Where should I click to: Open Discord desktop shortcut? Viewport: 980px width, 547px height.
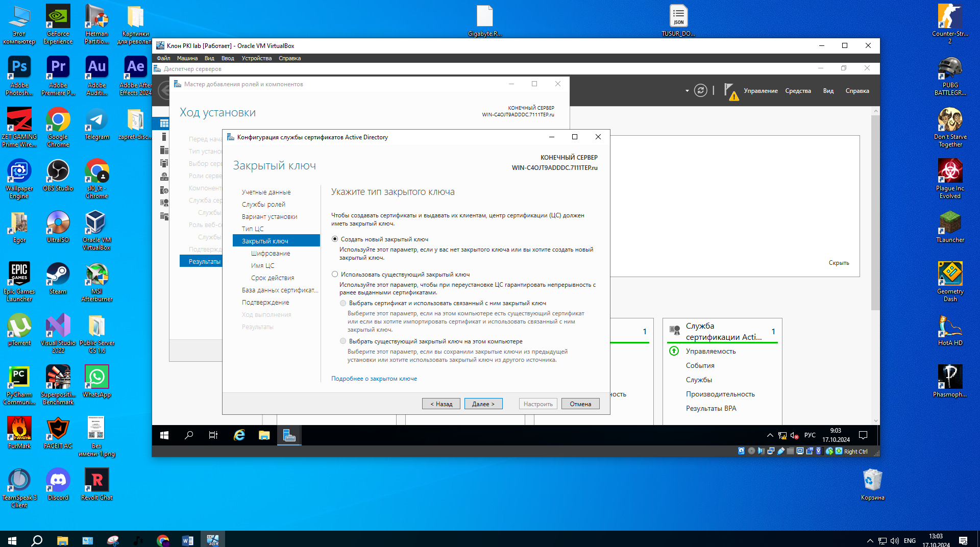click(x=58, y=484)
